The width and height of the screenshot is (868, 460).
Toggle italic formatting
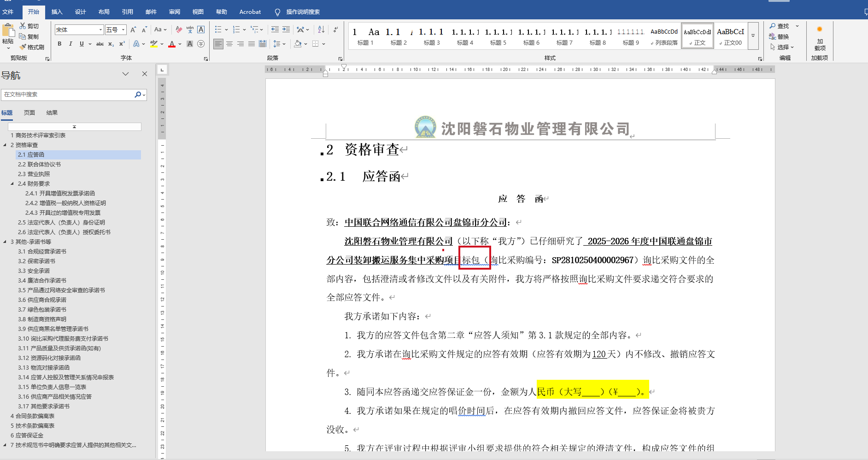coord(70,44)
